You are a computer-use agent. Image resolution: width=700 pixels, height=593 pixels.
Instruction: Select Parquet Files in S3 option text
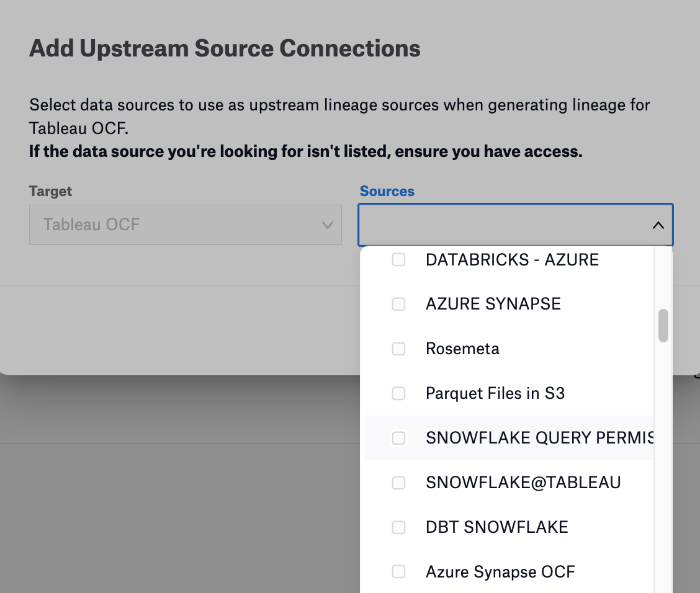coord(495,393)
